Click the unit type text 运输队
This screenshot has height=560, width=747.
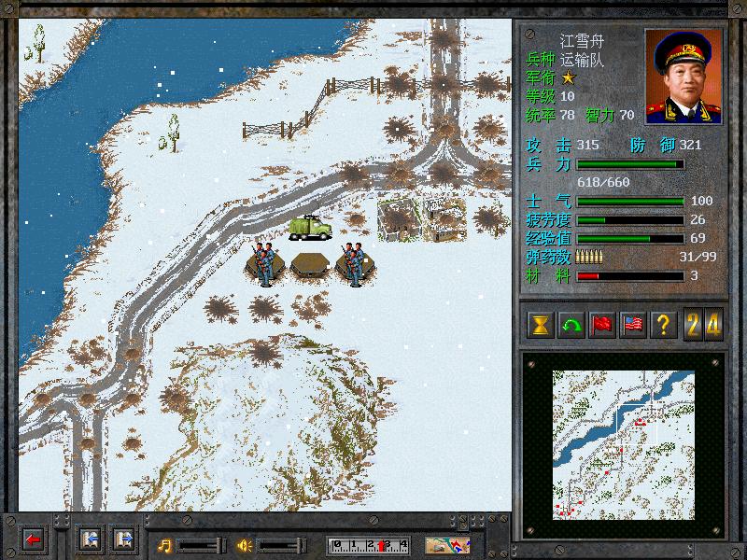[x=582, y=60]
